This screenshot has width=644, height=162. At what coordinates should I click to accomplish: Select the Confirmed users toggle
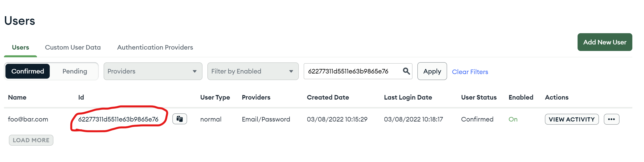pos(27,71)
